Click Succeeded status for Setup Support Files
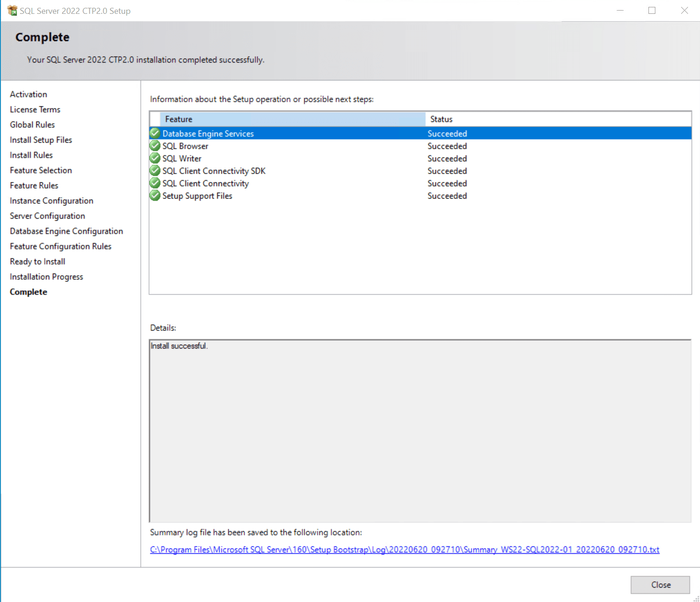Screen dimensions: 700x602 click(447, 196)
